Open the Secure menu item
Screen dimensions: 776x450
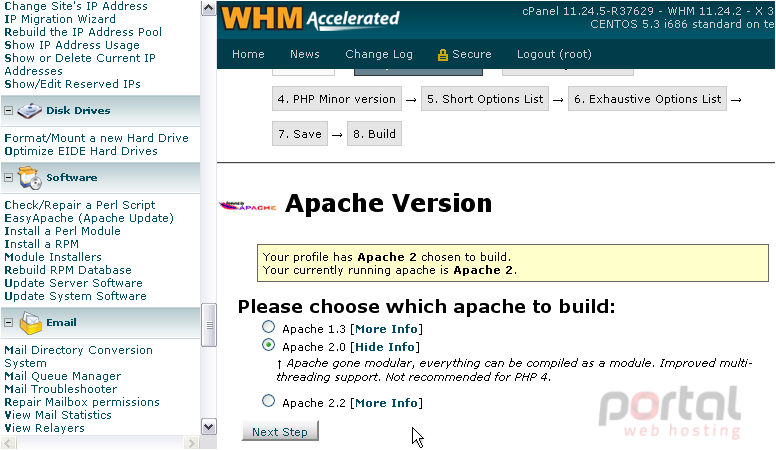[472, 54]
